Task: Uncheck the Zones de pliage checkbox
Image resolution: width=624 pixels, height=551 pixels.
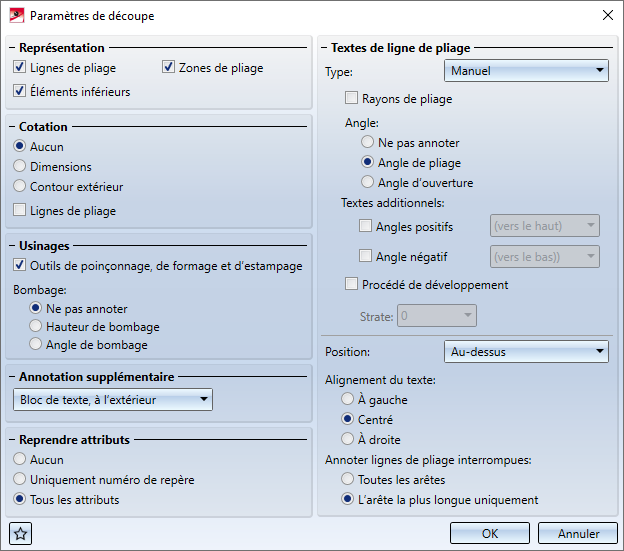Action: point(169,68)
